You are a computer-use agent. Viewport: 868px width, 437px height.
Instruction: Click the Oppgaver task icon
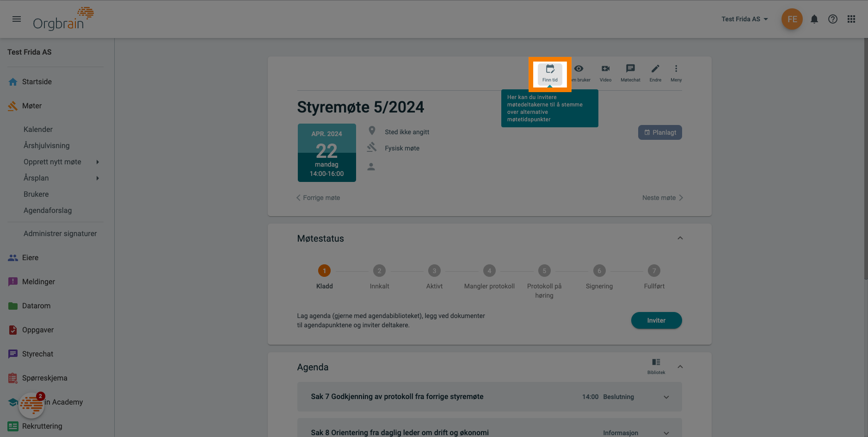(13, 330)
